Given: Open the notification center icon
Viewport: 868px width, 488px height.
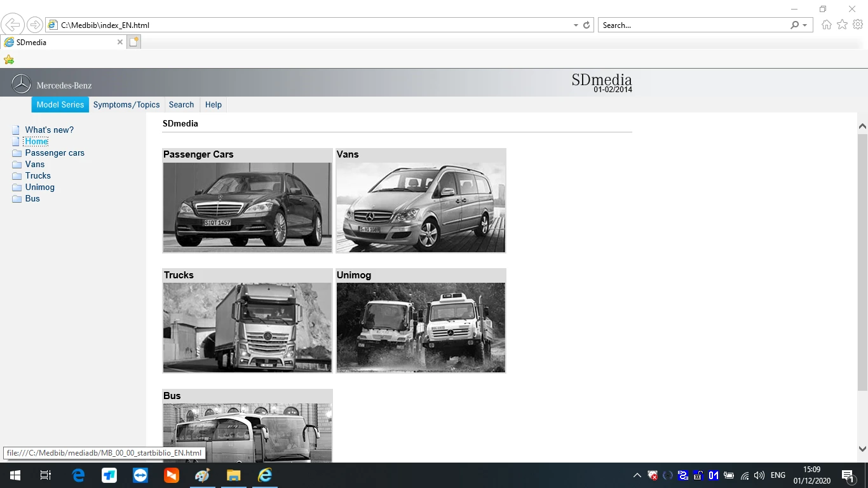Looking at the screenshot, I should (x=848, y=475).
